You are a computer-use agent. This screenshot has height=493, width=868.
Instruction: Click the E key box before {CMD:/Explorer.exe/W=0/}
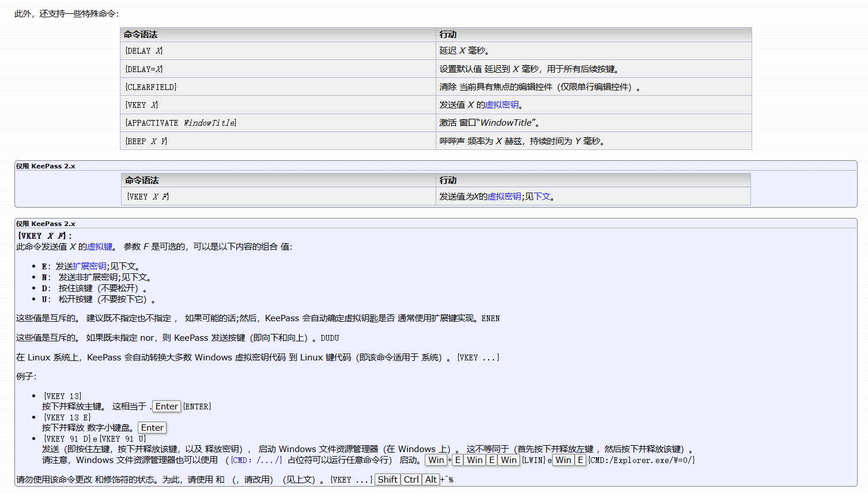pos(580,460)
